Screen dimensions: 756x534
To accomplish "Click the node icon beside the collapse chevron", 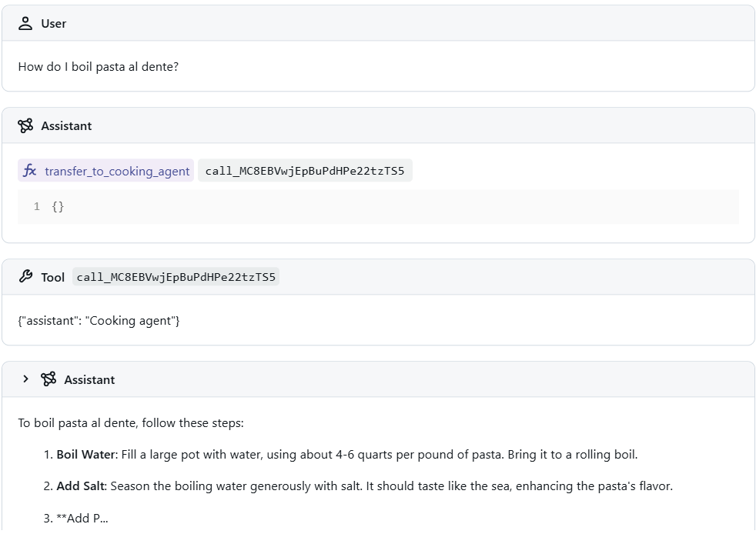I will coord(49,379).
